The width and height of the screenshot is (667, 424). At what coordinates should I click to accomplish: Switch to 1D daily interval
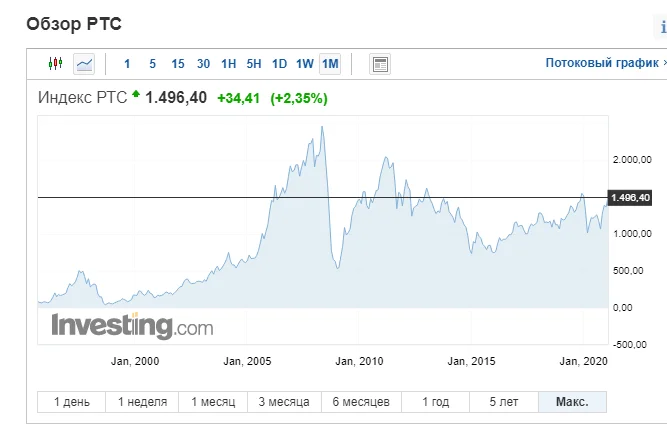280,64
